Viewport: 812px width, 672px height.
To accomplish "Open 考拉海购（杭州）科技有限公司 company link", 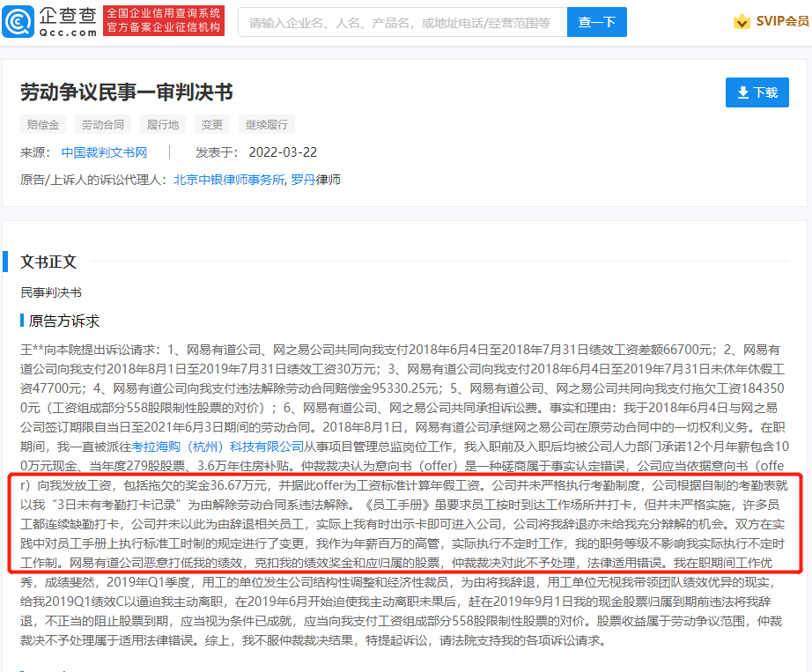I will pos(218,447).
